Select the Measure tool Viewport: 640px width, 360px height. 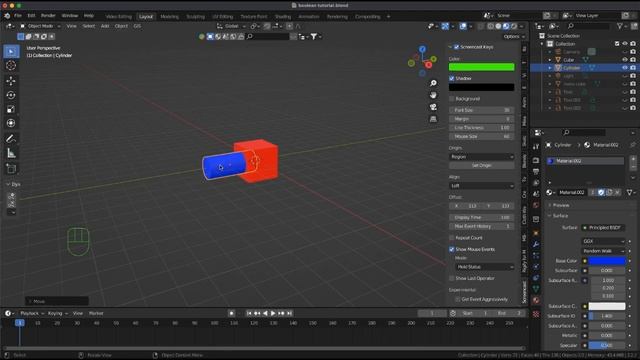[x=11, y=153]
